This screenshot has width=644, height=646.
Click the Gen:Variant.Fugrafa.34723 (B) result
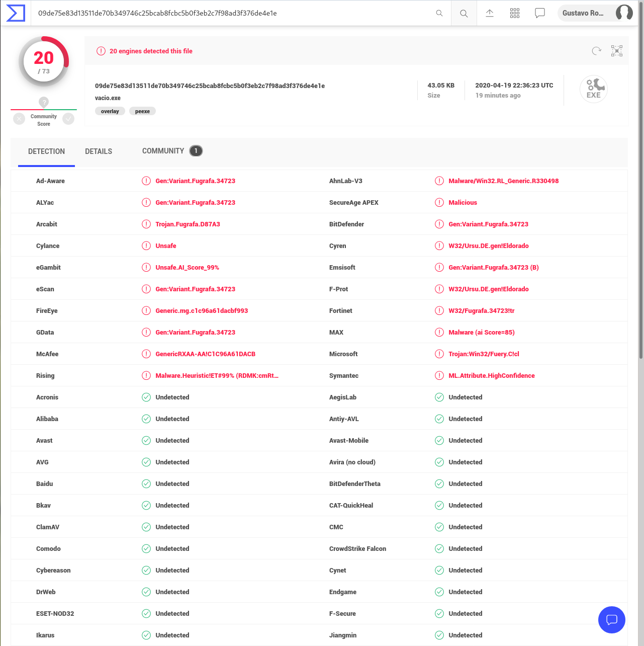[x=494, y=268]
